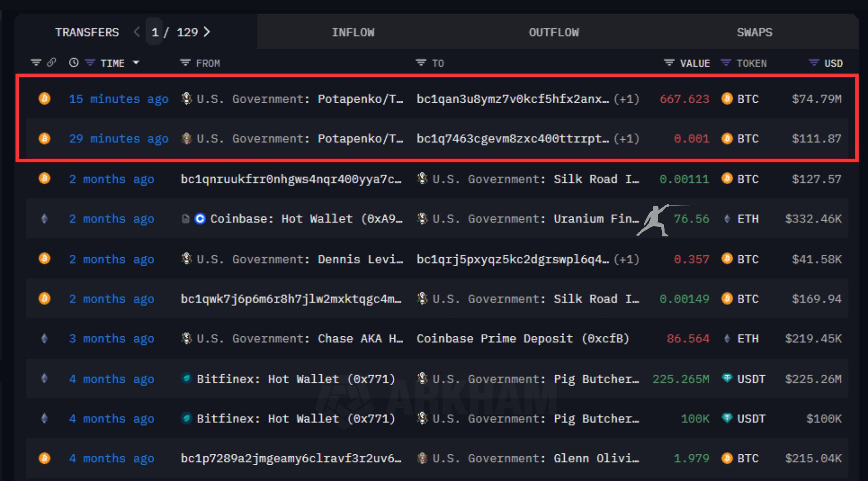This screenshot has width=868, height=481.
Task: Click the Ethereum chain icon on the 3 months ago row
Action: point(44,339)
